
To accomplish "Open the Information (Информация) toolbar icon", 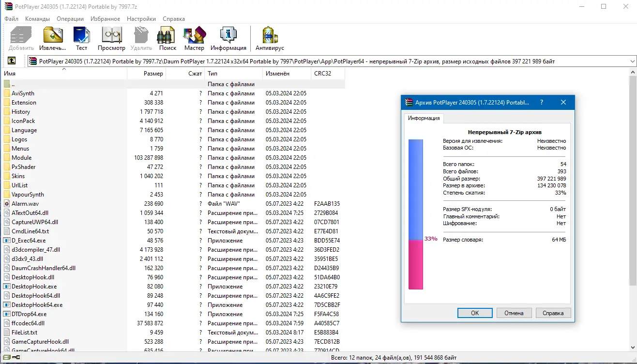I will (228, 39).
